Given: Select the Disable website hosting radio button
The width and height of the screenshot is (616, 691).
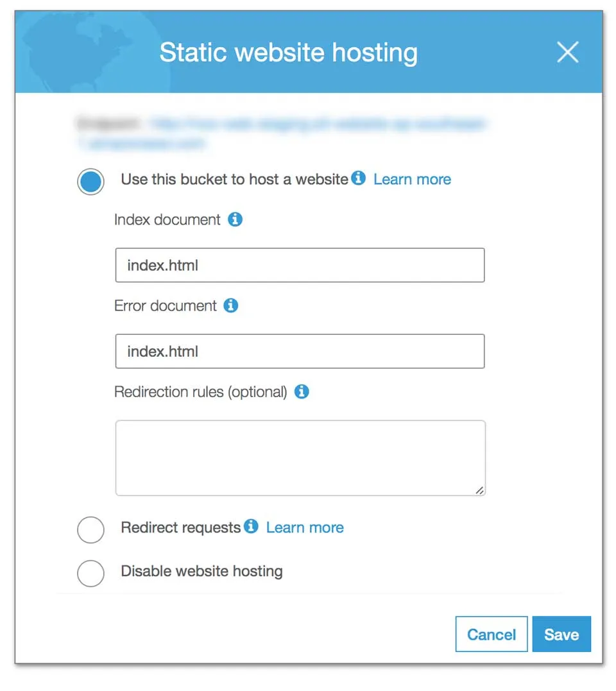Looking at the screenshot, I should pyautogui.click(x=90, y=573).
